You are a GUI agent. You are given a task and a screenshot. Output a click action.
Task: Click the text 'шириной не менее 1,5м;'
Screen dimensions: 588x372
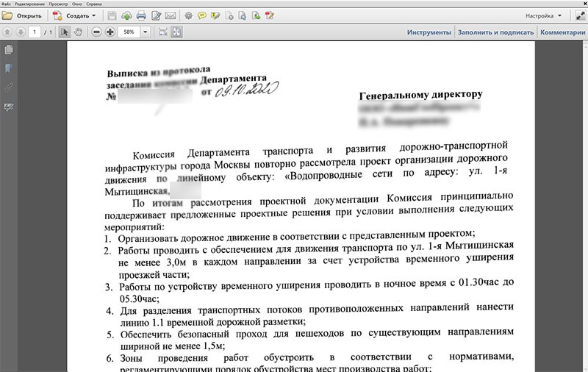coord(173,346)
